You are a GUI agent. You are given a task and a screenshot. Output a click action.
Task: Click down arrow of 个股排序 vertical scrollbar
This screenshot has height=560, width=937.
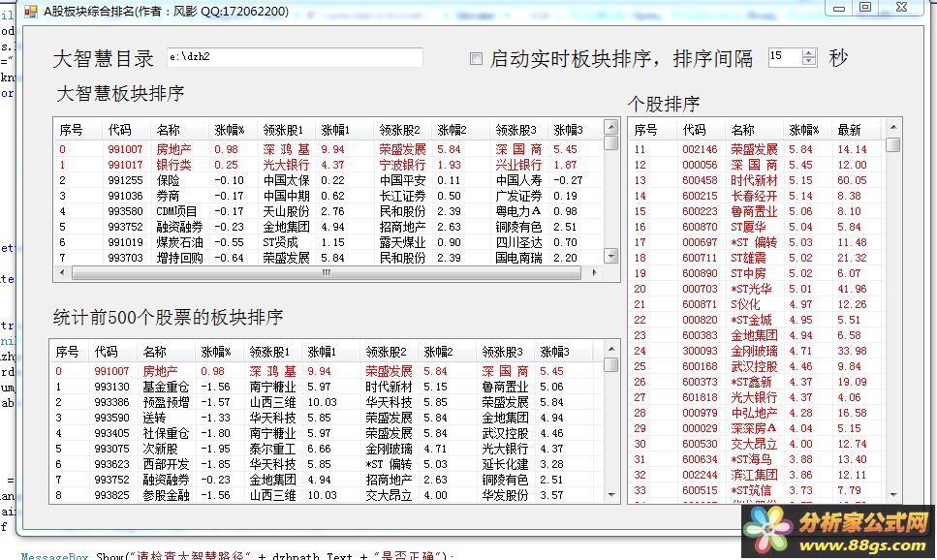[x=893, y=495]
